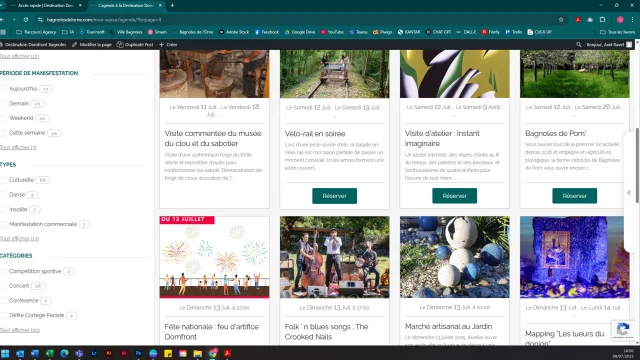Open the CHAT GPT bookmark
This screenshot has width=640, height=360.
438,32
